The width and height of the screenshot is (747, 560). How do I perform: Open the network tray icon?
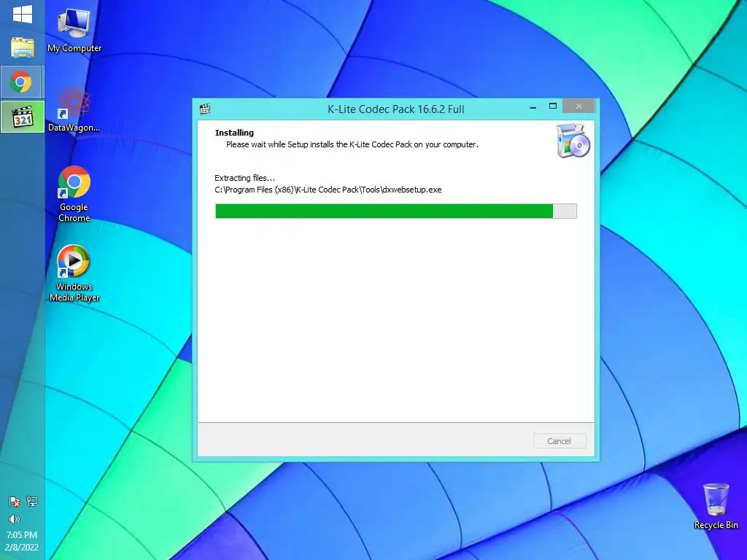pyautogui.click(x=32, y=502)
